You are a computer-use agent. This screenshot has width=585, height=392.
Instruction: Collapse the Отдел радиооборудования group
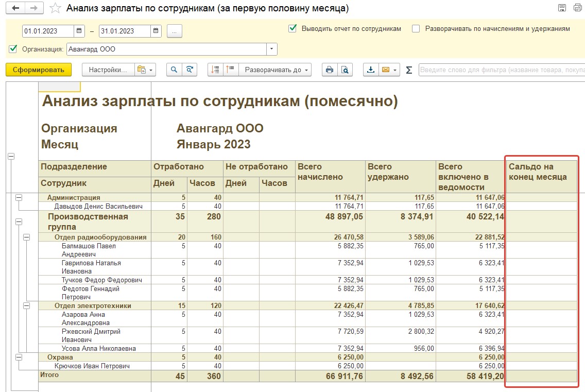26,237
